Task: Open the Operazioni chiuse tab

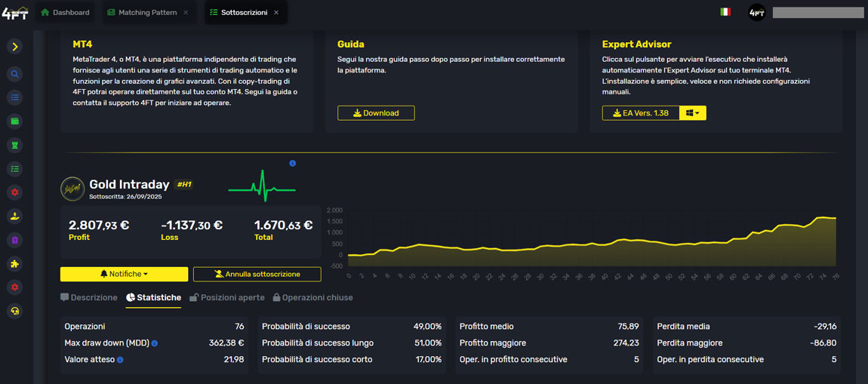Action: coord(312,298)
